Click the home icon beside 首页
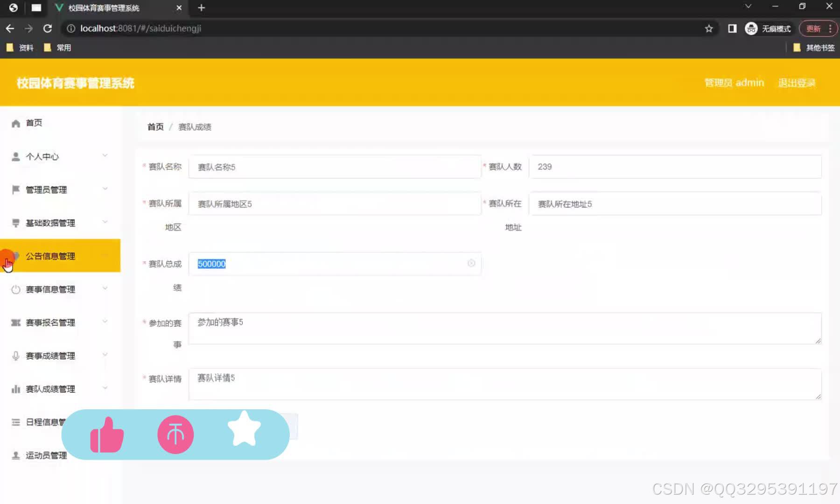This screenshot has height=504, width=840. click(16, 123)
